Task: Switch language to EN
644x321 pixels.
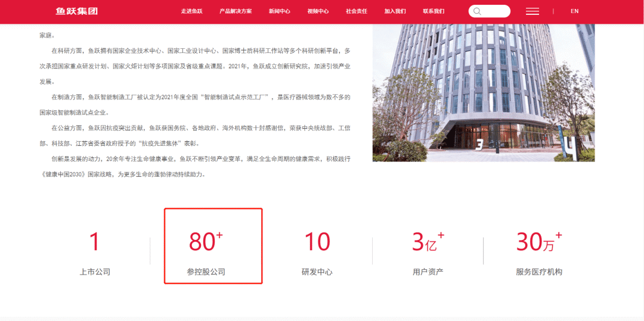Action: (x=574, y=11)
